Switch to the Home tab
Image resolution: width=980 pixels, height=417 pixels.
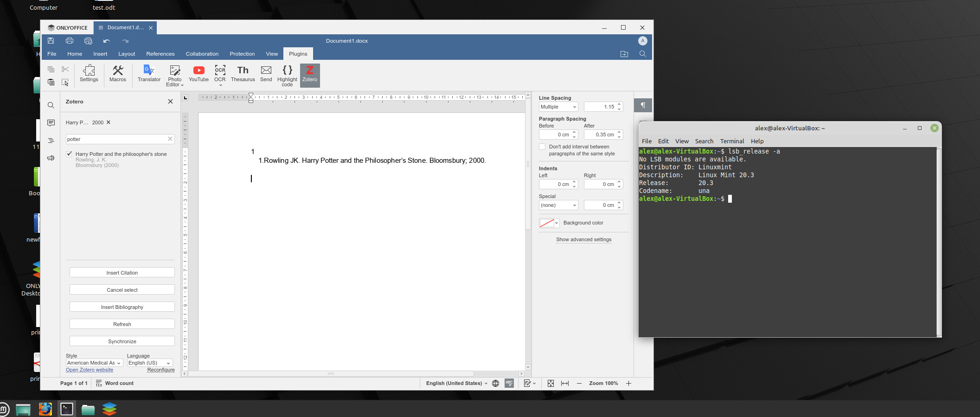pyautogui.click(x=75, y=54)
